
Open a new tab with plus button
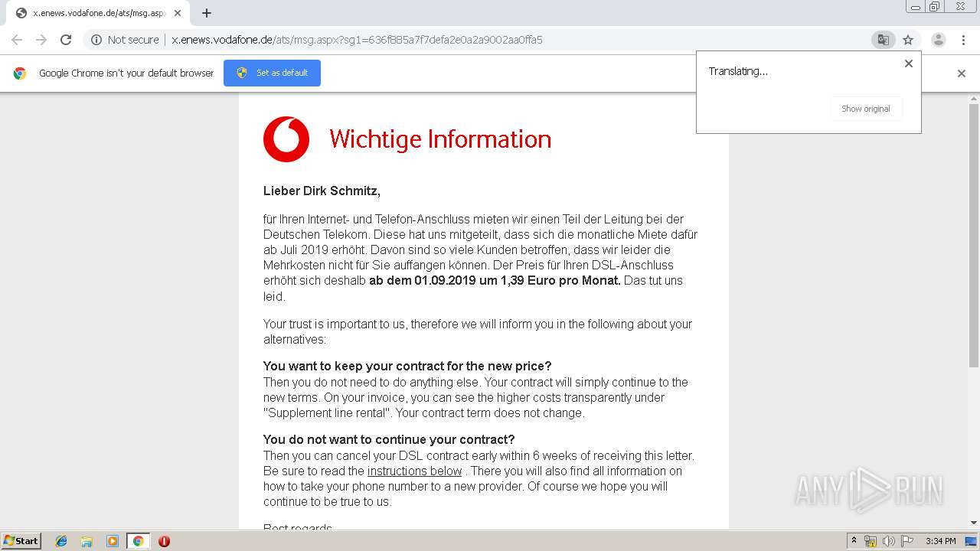pyautogui.click(x=207, y=13)
